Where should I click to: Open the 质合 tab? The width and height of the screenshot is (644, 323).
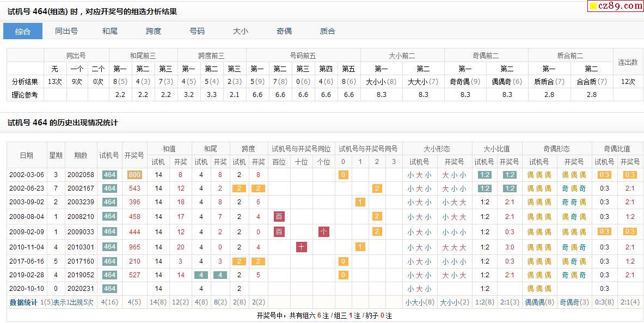click(x=328, y=31)
